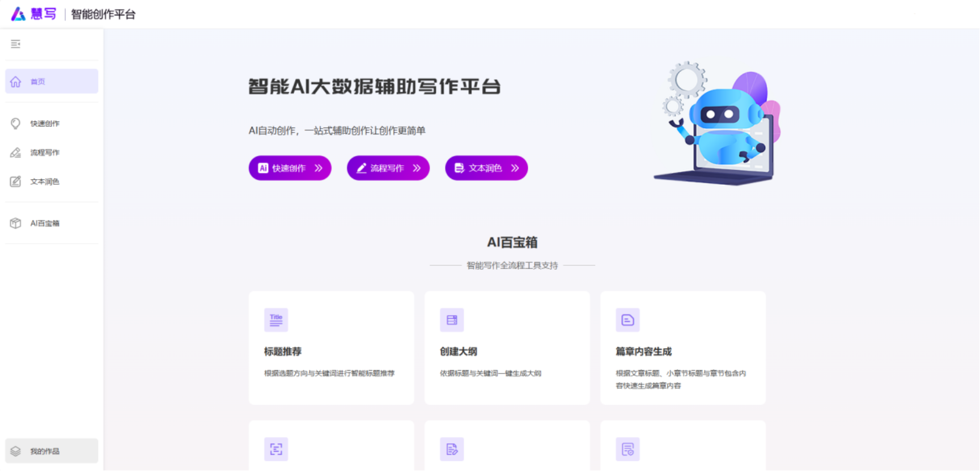Open the 创建大纲 card title
980x471 pixels.
pyautogui.click(x=459, y=351)
